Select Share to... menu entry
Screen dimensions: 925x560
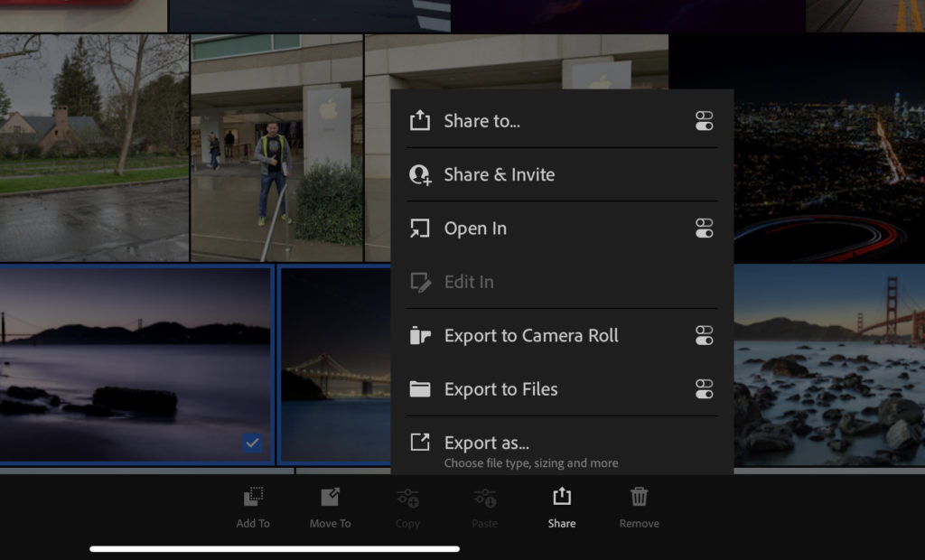click(x=481, y=121)
